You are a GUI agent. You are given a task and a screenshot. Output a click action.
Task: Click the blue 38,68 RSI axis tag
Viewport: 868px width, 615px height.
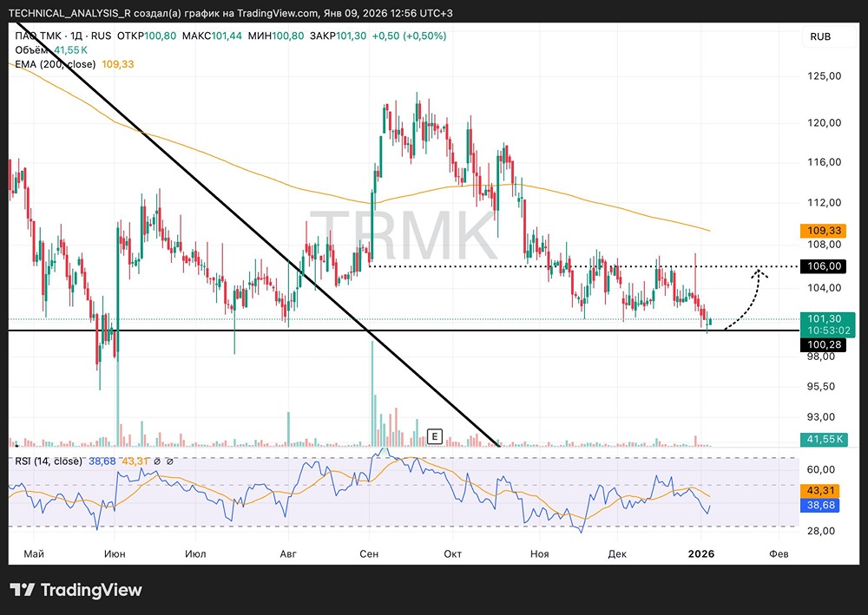820,505
